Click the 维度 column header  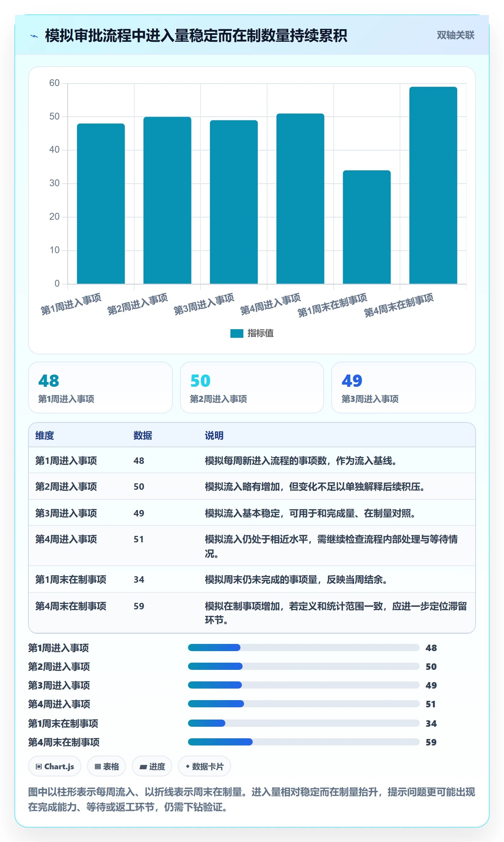point(45,435)
